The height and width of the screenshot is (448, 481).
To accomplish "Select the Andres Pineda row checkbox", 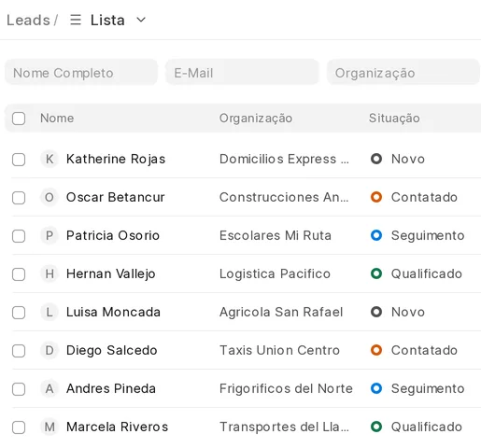I will 19,389.
